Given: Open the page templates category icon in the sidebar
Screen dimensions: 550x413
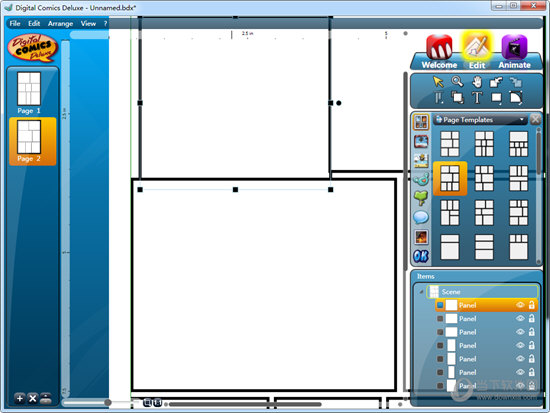Looking at the screenshot, I should click(421, 122).
